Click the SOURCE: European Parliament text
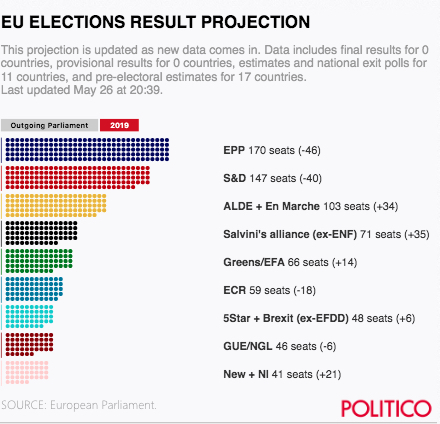 coord(79,405)
